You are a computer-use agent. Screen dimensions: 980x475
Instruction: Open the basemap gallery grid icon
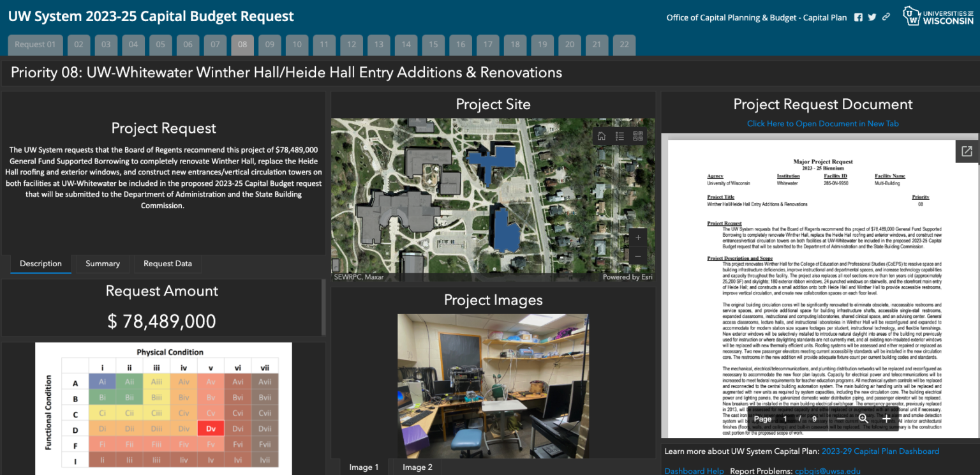tap(637, 136)
